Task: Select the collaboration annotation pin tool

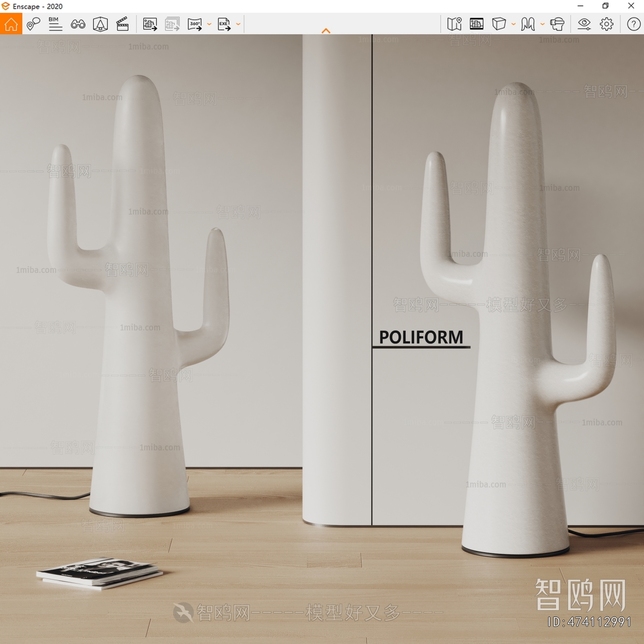Action: pos(34,25)
